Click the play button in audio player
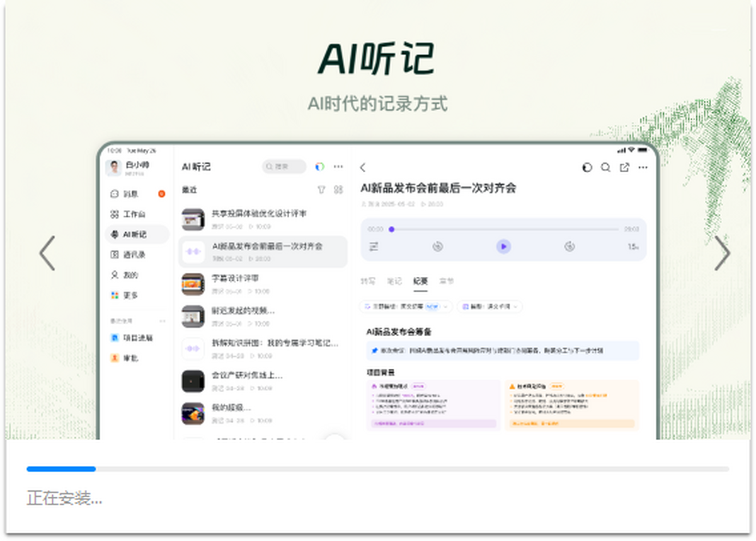This screenshot has height=541, width=756. (x=503, y=247)
